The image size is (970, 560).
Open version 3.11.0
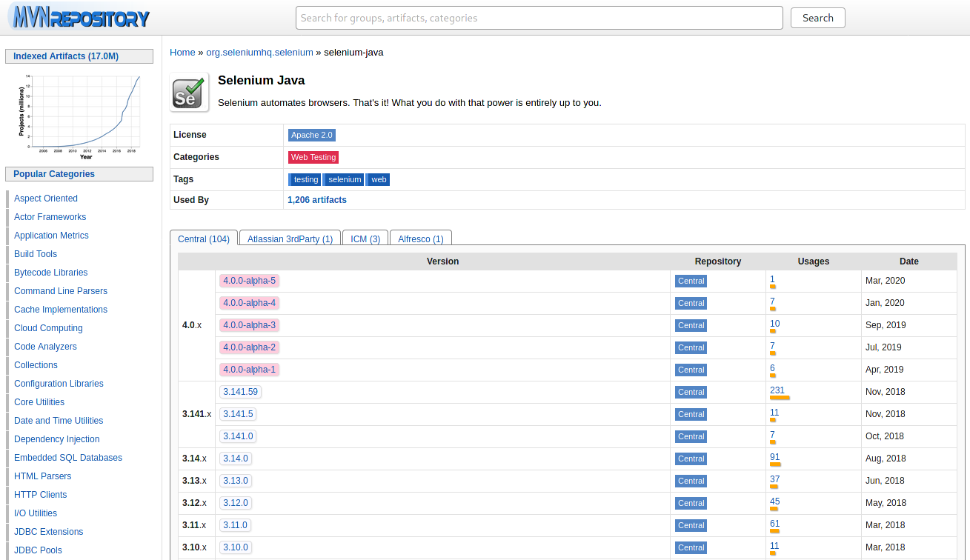(x=235, y=525)
